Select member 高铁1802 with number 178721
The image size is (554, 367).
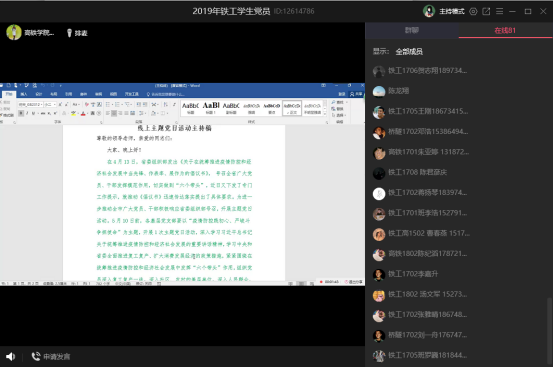point(459,254)
